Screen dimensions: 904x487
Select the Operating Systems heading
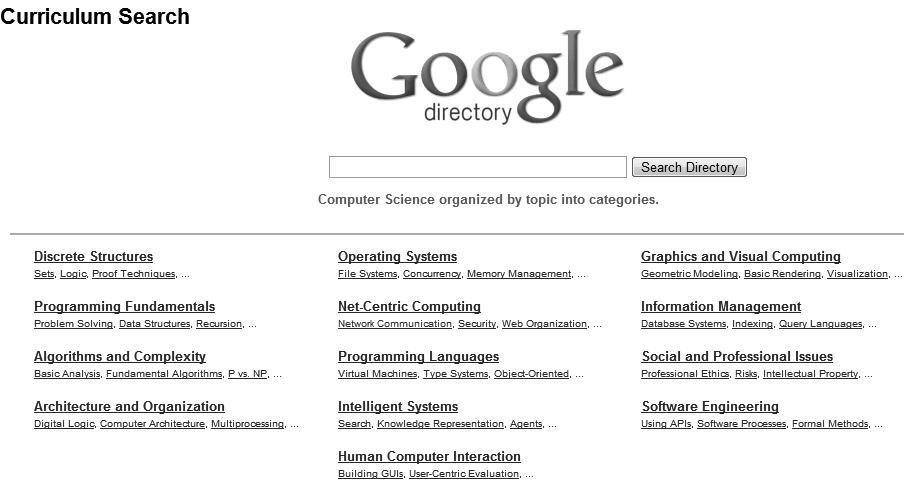click(x=397, y=257)
